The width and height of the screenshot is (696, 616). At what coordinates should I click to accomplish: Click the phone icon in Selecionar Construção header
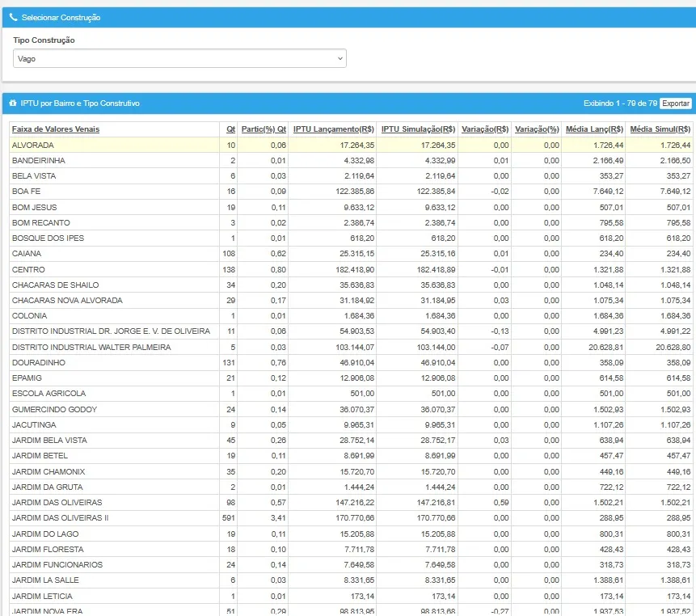14,17
